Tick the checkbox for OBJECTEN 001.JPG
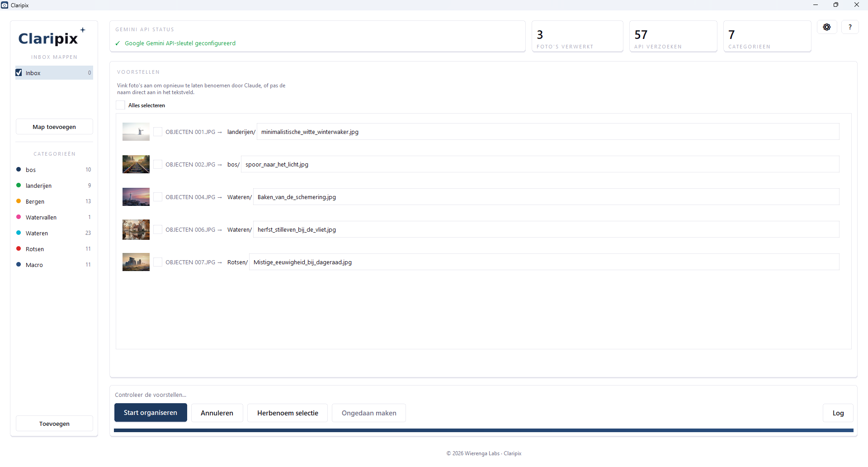The width and height of the screenshot is (868, 467). coord(158,132)
